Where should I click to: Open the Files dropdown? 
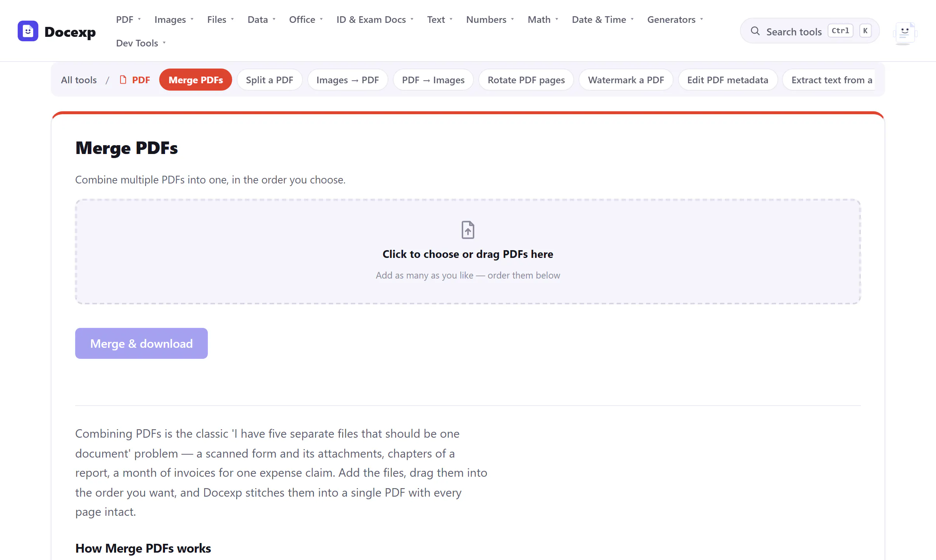(220, 19)
